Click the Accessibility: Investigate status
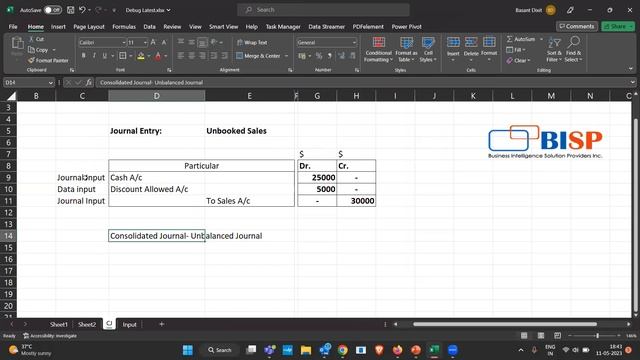 click(x=50, y=336)
